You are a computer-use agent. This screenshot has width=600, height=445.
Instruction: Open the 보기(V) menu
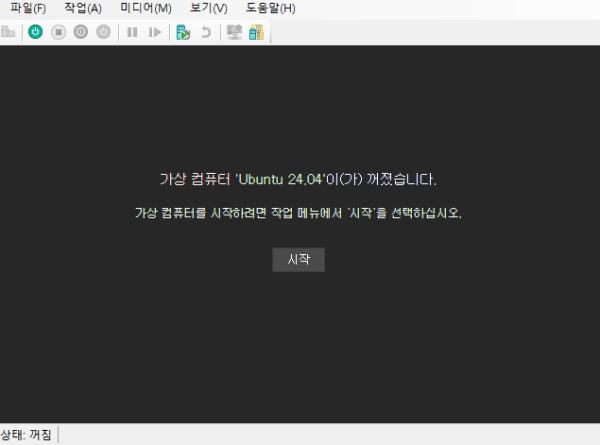[209, 8]
